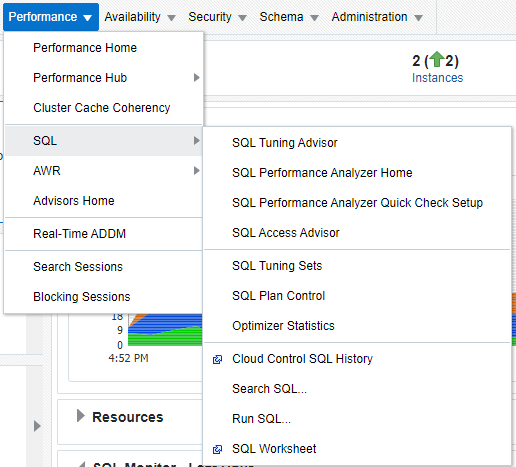516x467 pixels.
Task: Open SQL Performance Analyzer Home
Action: 357,173
